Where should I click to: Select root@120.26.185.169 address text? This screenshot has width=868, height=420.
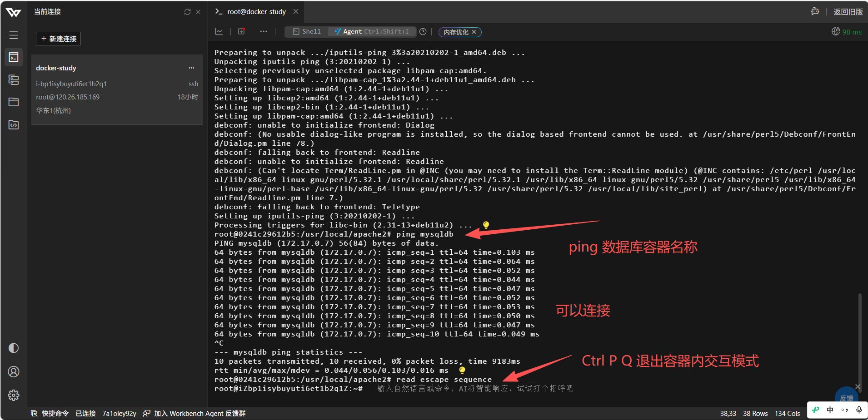(x=68, y=97)
